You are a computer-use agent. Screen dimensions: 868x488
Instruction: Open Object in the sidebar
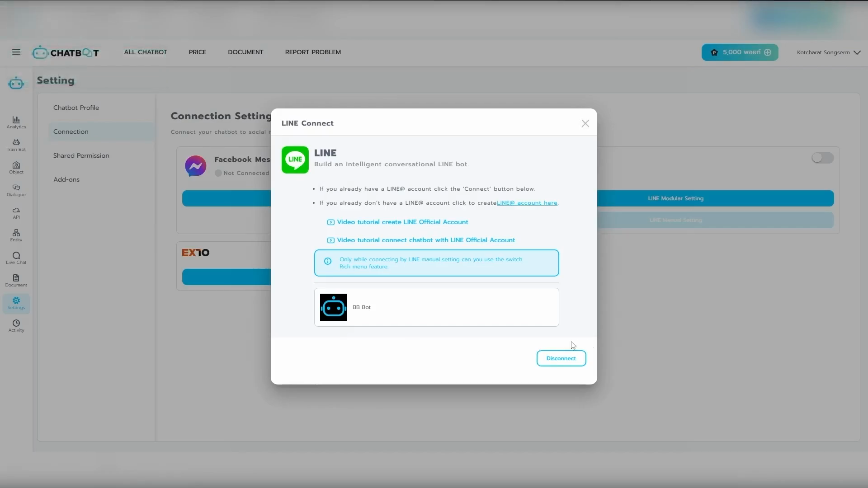coord(16,167)
